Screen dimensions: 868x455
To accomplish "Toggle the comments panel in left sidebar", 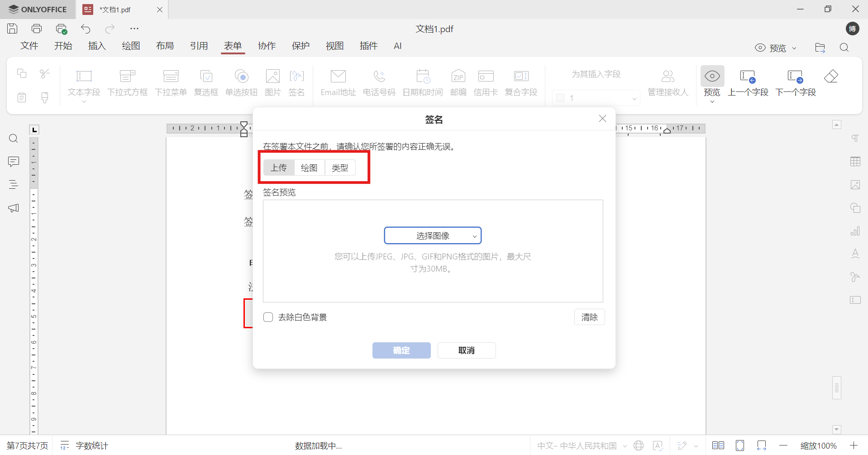I will tap(13, 162).
